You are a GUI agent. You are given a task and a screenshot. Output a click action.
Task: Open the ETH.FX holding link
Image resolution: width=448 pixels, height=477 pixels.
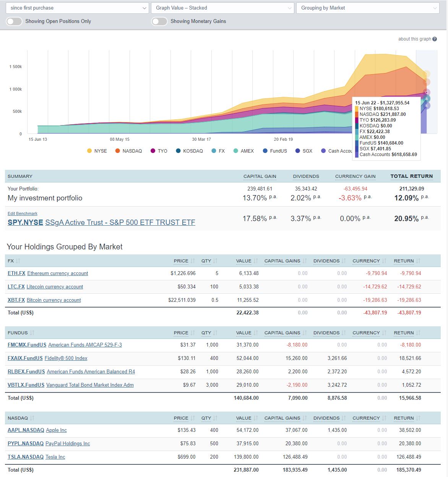(x=16, y=273)
